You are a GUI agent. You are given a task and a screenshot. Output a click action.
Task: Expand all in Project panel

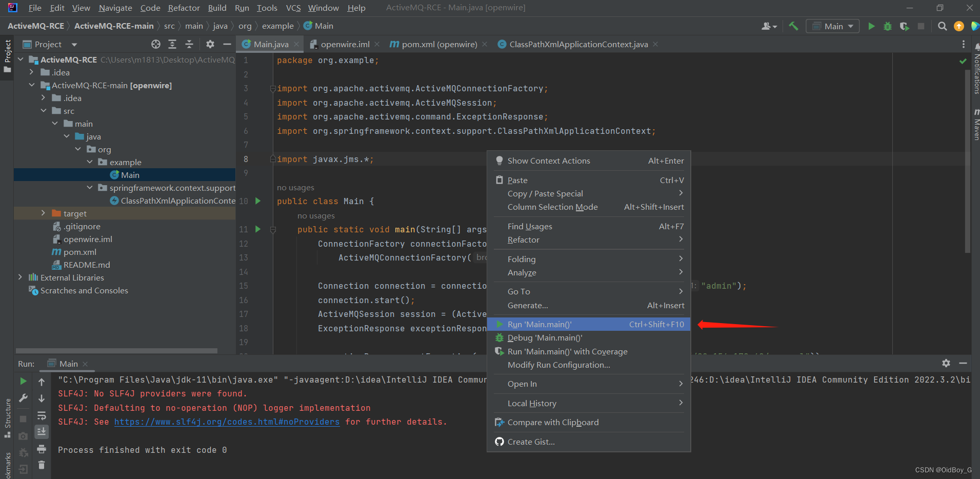pyautogui.click(x=172, y=44)
